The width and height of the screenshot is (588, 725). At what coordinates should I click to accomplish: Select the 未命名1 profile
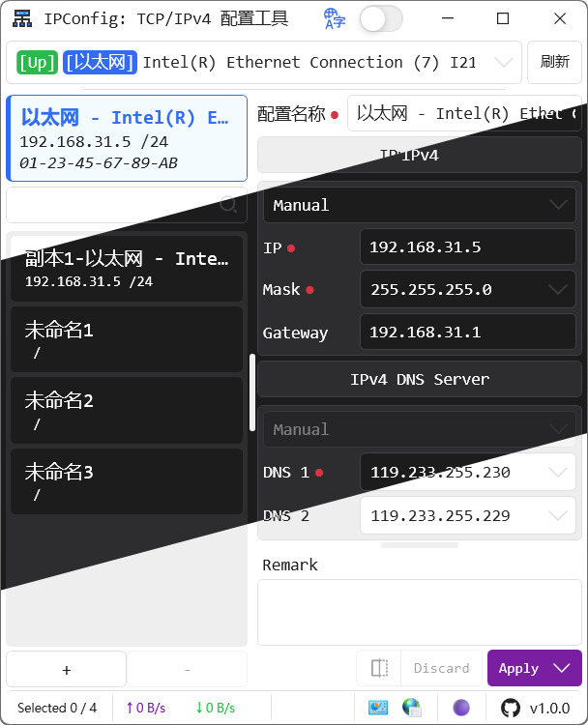point(127,339)
